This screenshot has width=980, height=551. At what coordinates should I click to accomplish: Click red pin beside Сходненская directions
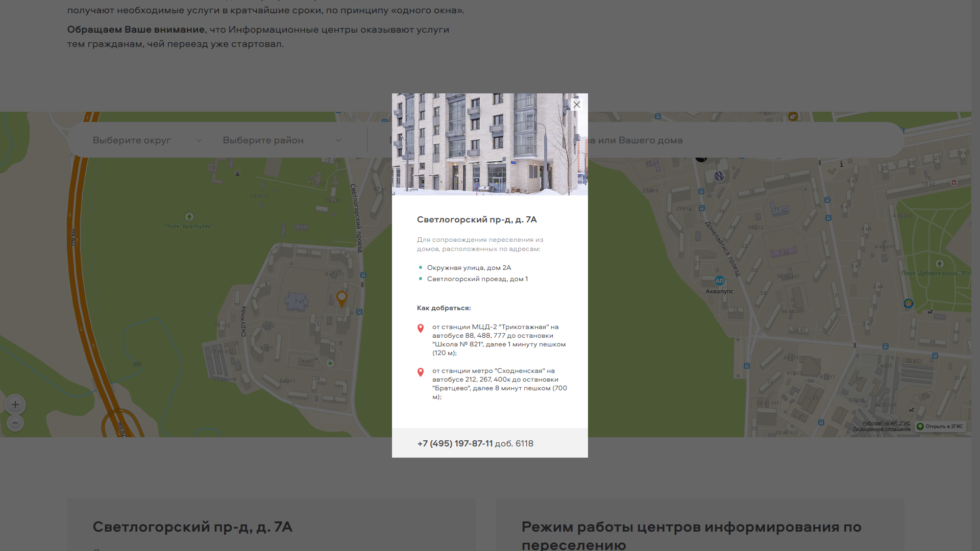coord(421,372)
